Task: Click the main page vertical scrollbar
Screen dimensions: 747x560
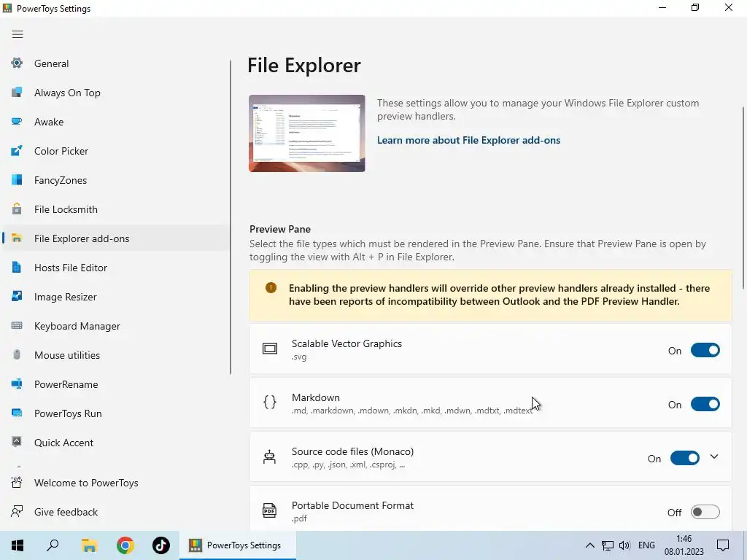Action: coord(743,198)
